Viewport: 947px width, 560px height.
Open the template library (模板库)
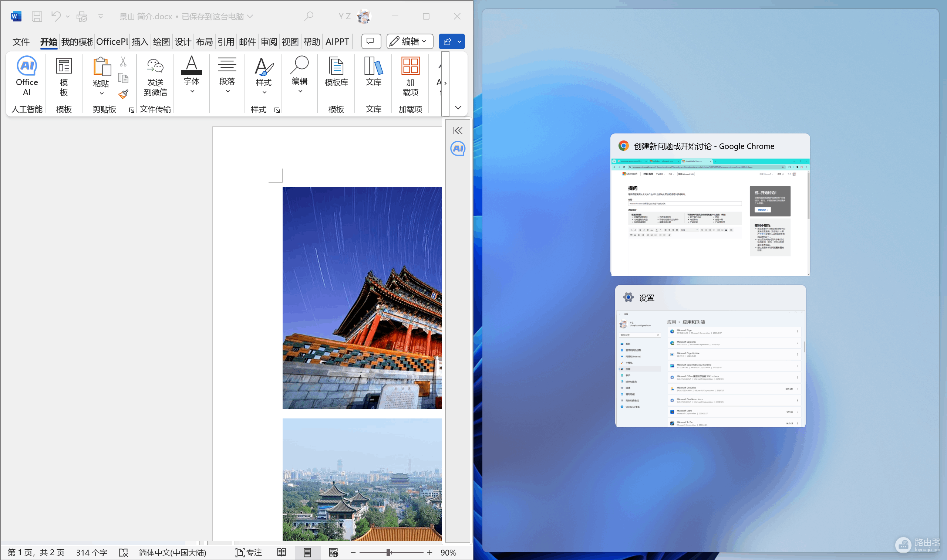tap(336, 72)
